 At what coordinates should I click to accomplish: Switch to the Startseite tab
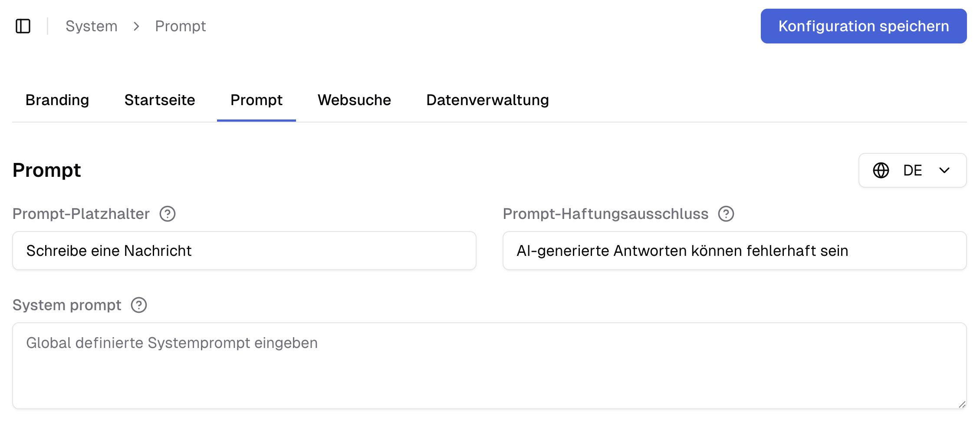(159, 100)
